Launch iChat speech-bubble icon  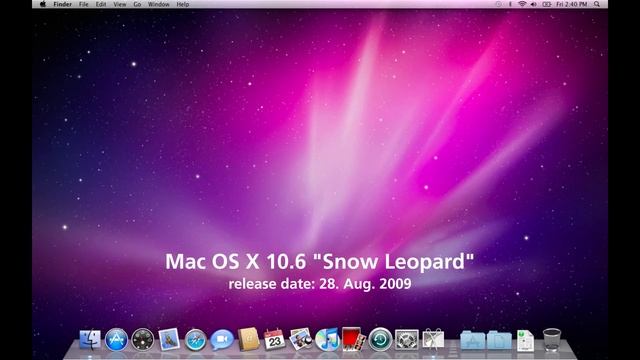pos(222,340)
